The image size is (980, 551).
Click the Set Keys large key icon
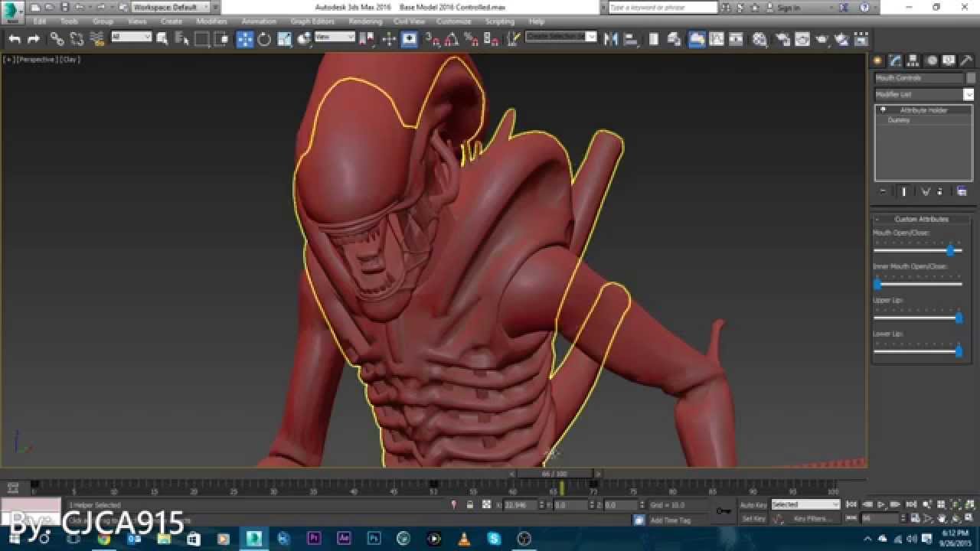[x=723, y=511]
